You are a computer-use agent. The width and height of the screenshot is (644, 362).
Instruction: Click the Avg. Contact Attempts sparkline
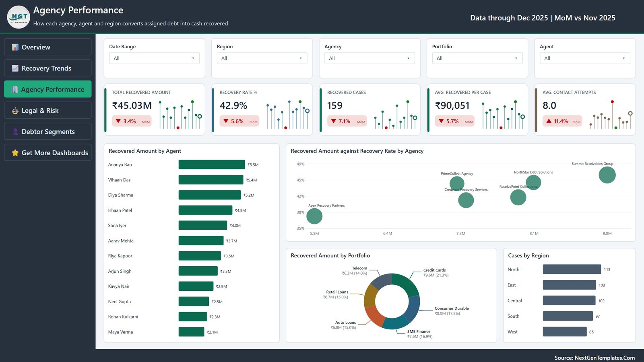[611, 115]
